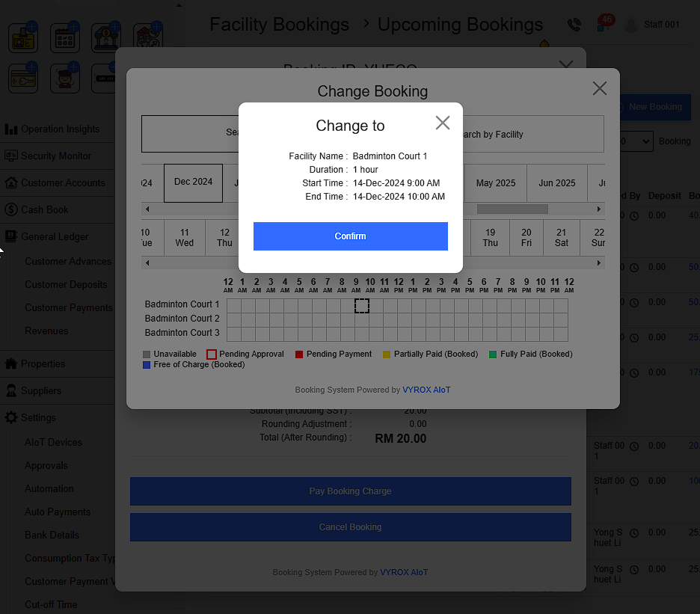Viewport: 700px width, 614px height.
Task: Choose the May 2025 month tab
Action: [495, 183]
